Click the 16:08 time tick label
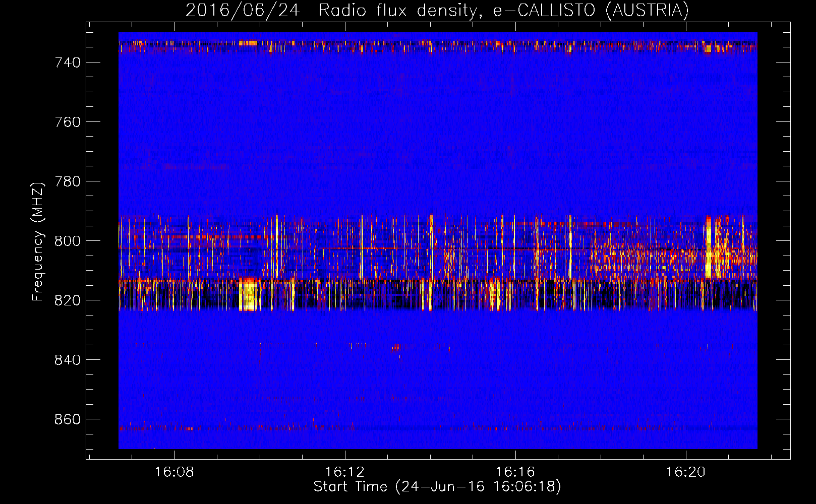This screenshot has width=816, height=504. [174, 472]
